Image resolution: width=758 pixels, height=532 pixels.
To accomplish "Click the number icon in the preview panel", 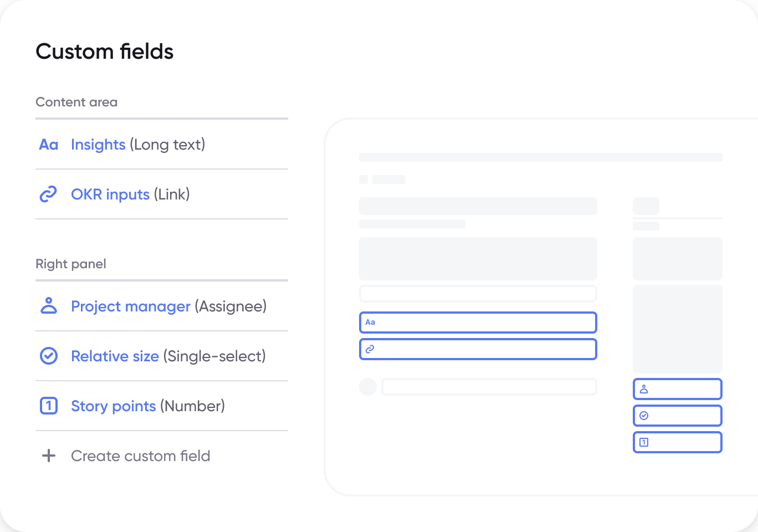I will tap(644, 442).
